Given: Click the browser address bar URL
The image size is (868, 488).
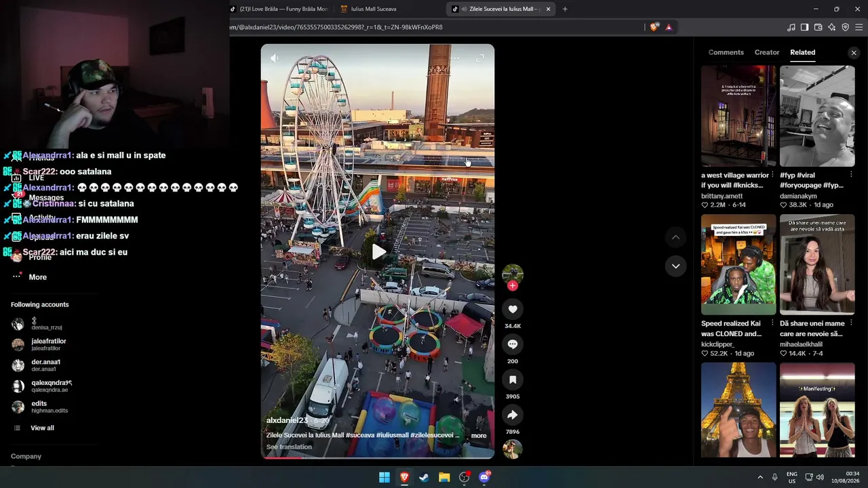Looking at the screenshot, I should 336,27.
